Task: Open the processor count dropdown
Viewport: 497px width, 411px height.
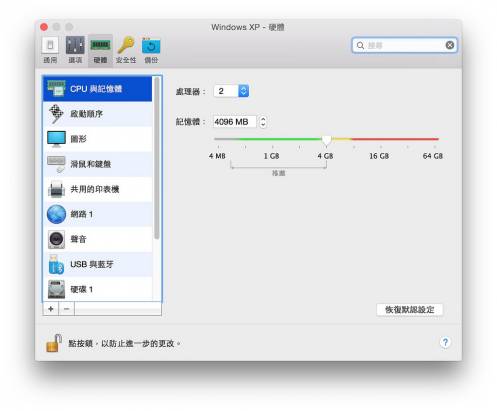Action: tap(243, 91)
